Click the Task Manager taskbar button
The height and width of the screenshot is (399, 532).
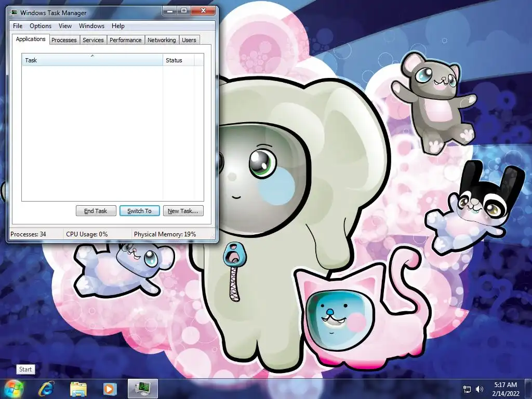(x=143, y=389)
